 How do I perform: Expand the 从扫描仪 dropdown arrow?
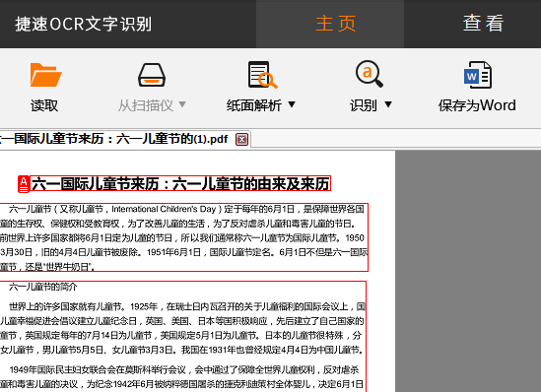pos(182,104)
